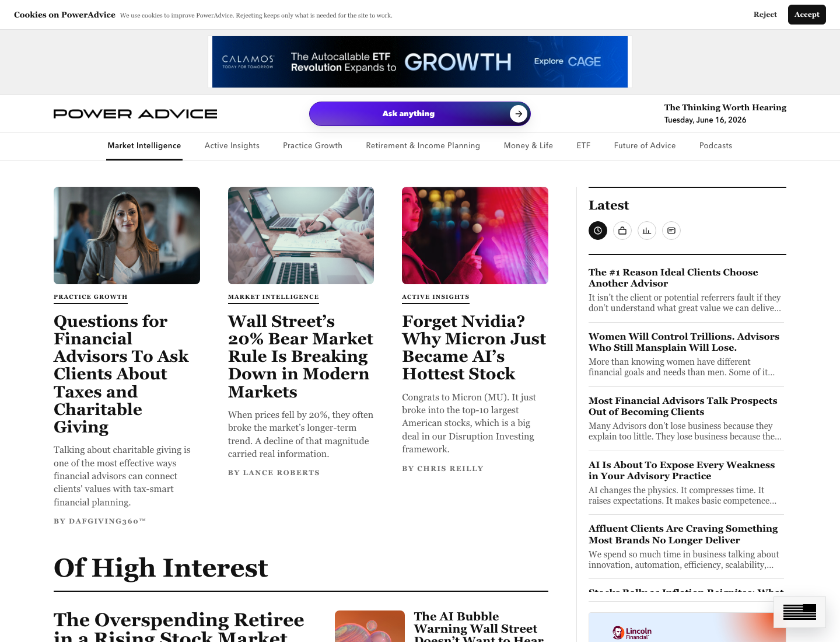Image resolution: width=840 pixels, height=642 pixels.
Task: Switch to the Practice Growth section
Action: pos(313,146)
